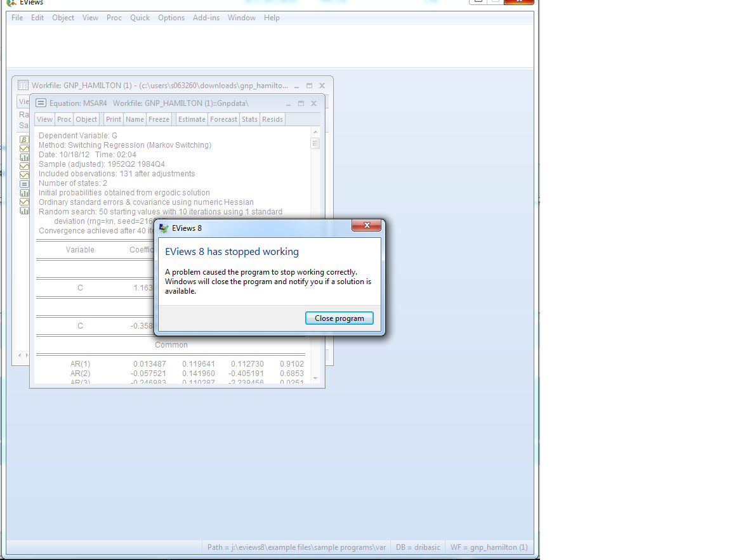Click the WF = gnp_hamilton status entry
Screen dimensions: 731x560
point(489,547)
